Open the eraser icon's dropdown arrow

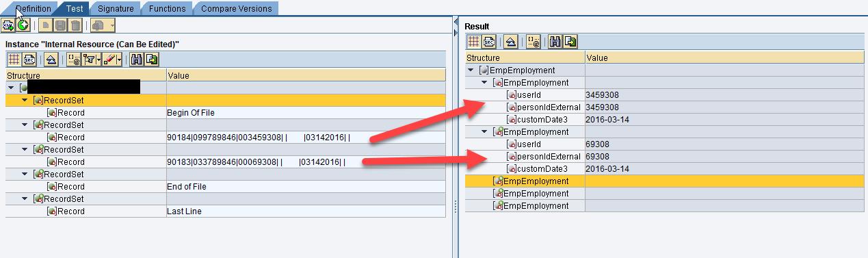tap(119, 60)
